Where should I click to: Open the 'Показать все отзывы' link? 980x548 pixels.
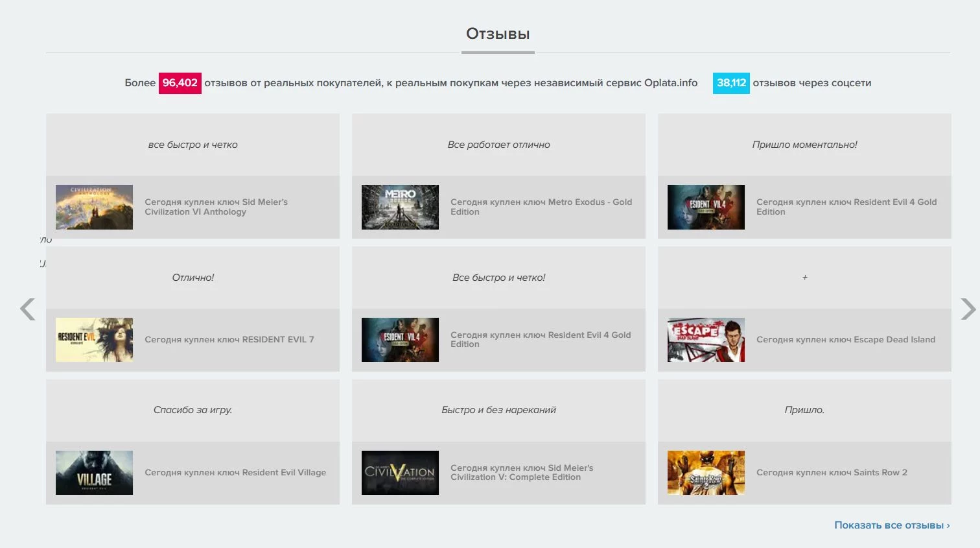[891, 525]
